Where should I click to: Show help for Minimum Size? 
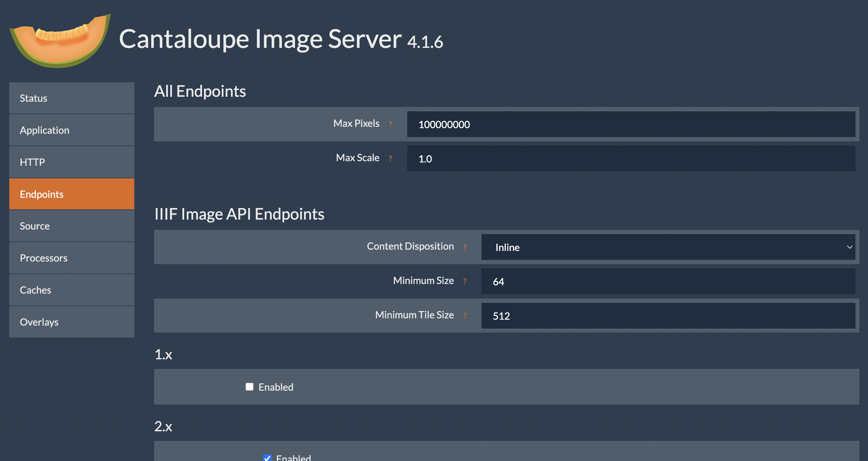(465, 281)
